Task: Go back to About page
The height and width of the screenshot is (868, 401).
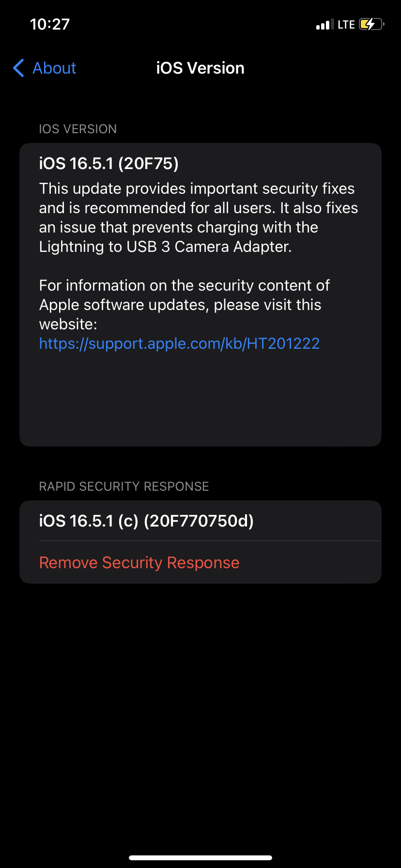Action: click(x=54, y=68)
